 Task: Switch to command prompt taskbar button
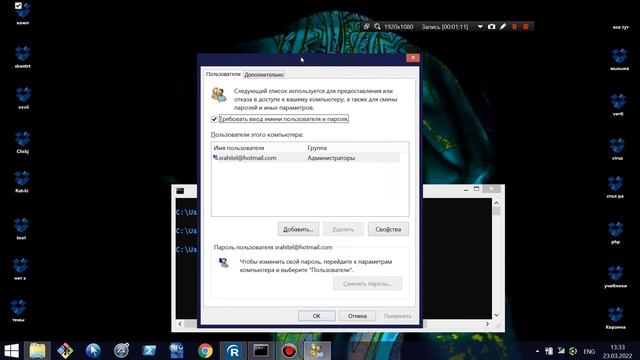(261, 351)
